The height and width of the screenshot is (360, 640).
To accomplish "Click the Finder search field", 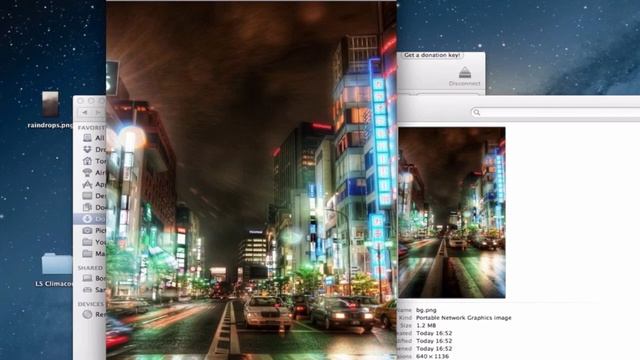I will coord(555,112).
